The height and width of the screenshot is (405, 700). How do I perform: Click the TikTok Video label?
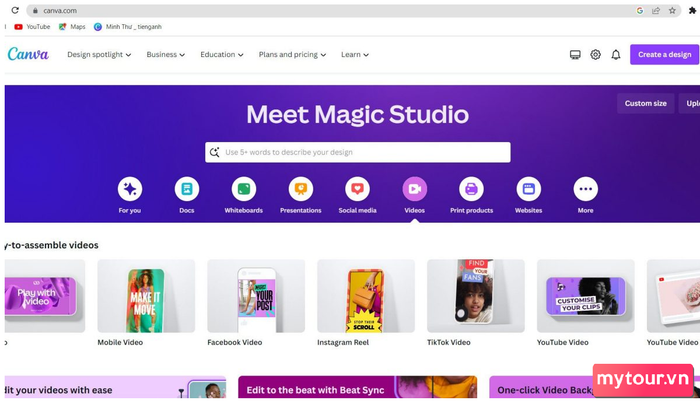(x=449, y=342)
